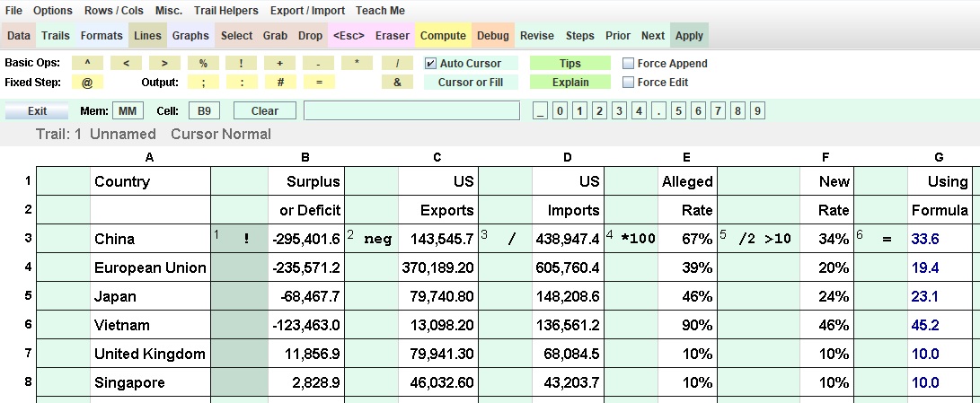This screenshot has height=403, width=980.
Task: Click the Debug button
Action: [x=493, y=36]
